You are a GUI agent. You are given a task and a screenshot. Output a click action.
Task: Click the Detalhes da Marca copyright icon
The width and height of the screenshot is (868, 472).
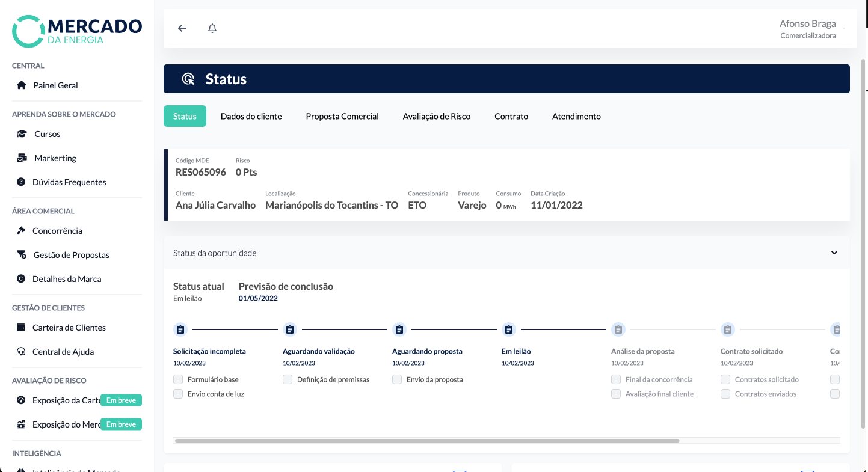point(22,279)
